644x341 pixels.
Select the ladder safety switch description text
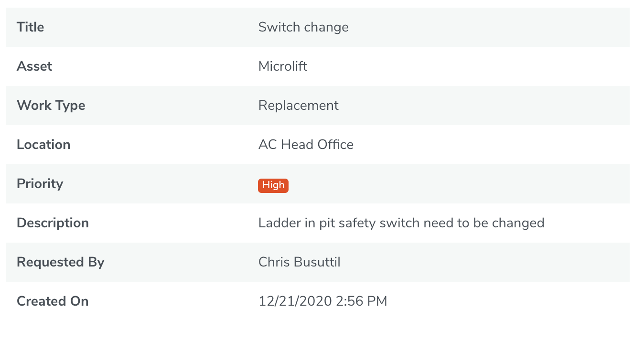coord(401,223)
